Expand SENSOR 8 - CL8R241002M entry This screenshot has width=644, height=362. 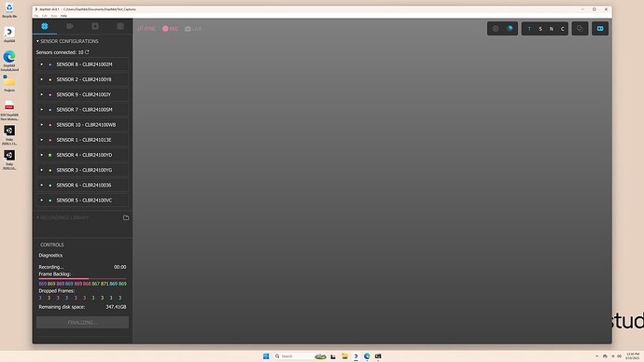tap(41, 64)
